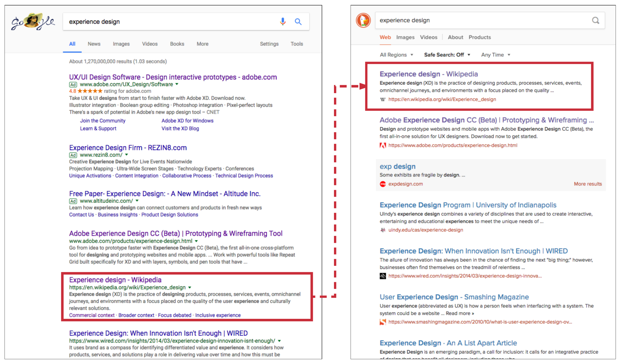Screen dimensions: 620x364
Task: Click More results link for expdesign.com
Action: [587, 184]
